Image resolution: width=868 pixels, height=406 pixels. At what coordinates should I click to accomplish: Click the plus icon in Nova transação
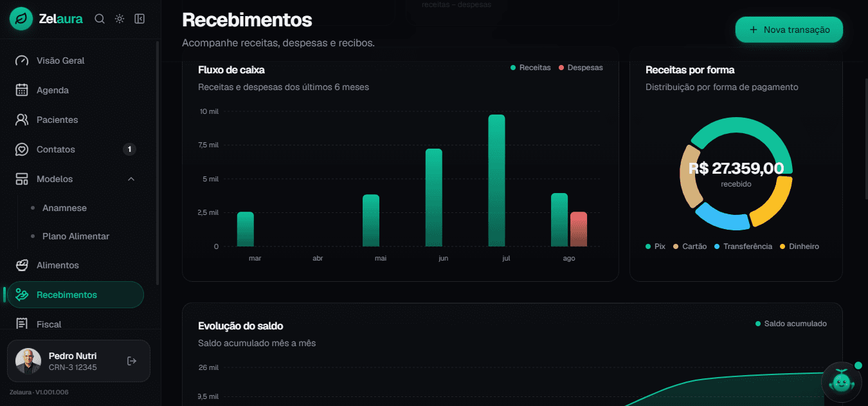point(754,30)
